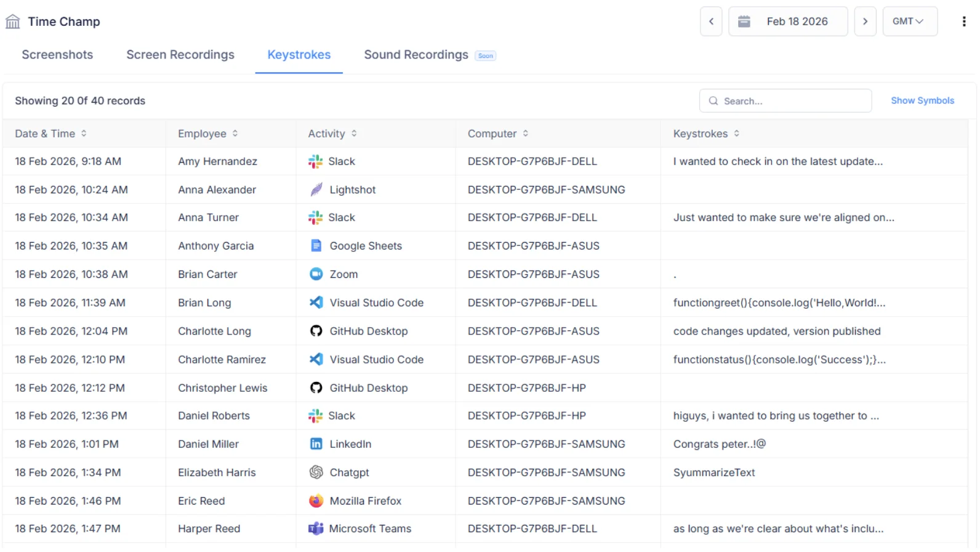Click employee Anthony Garcia
Screen dimensions: 980x552
[216, 246]
